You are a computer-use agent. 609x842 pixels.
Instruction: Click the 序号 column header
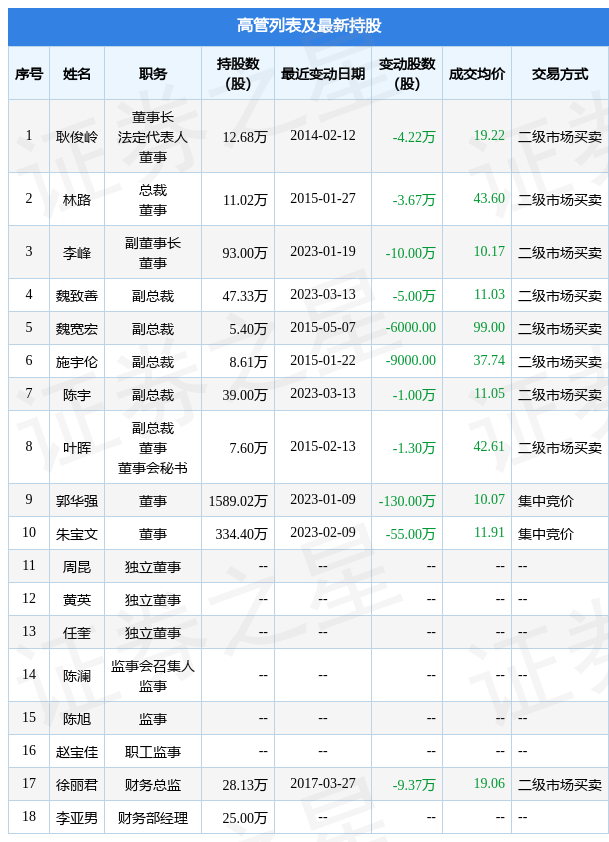pos(28,74)
